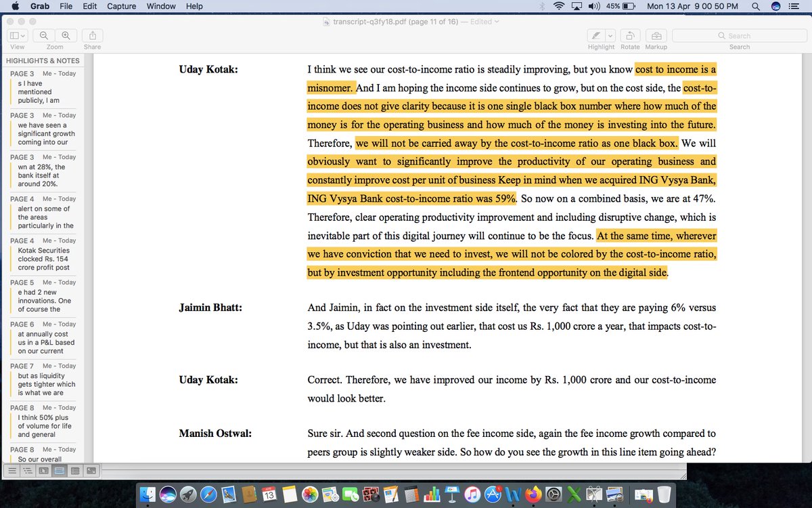
Task: Open Calendar icon in the Dock
Action: point(269,494)
